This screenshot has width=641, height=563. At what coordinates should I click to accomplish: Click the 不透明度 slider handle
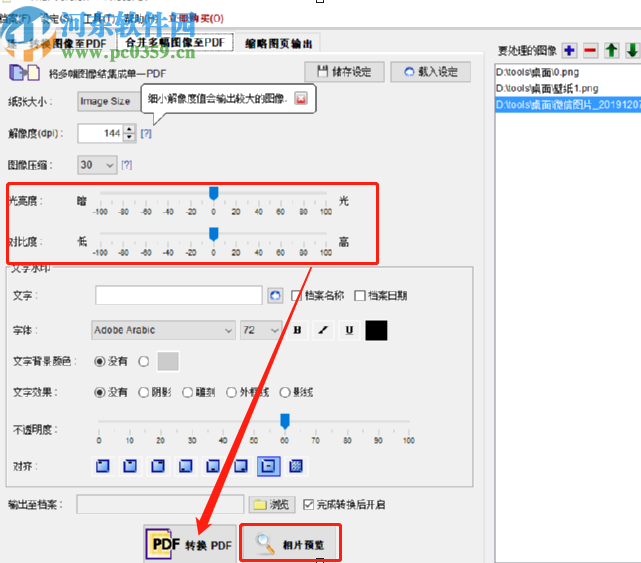[285, 421]
